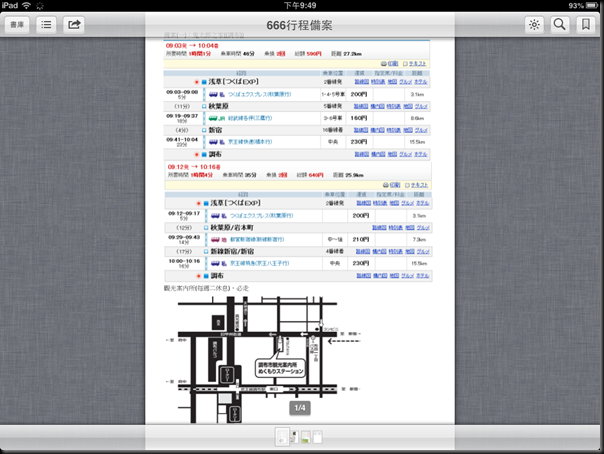
Task: Tap Wi-Fi icon in status bar
Action: 26,5
